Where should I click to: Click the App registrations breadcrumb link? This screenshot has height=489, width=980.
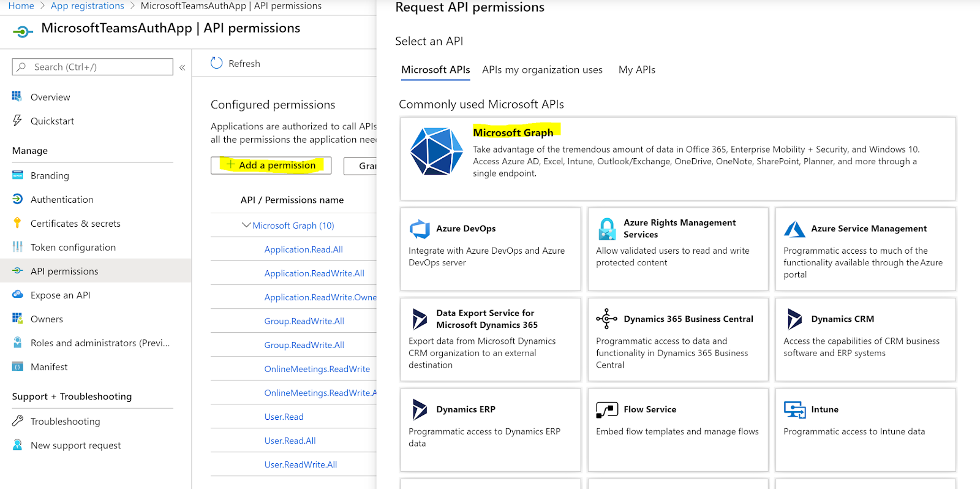pos(87,6)
